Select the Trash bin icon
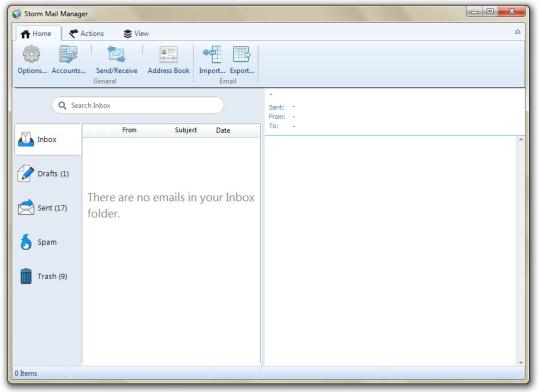 [x=26, y=276]
